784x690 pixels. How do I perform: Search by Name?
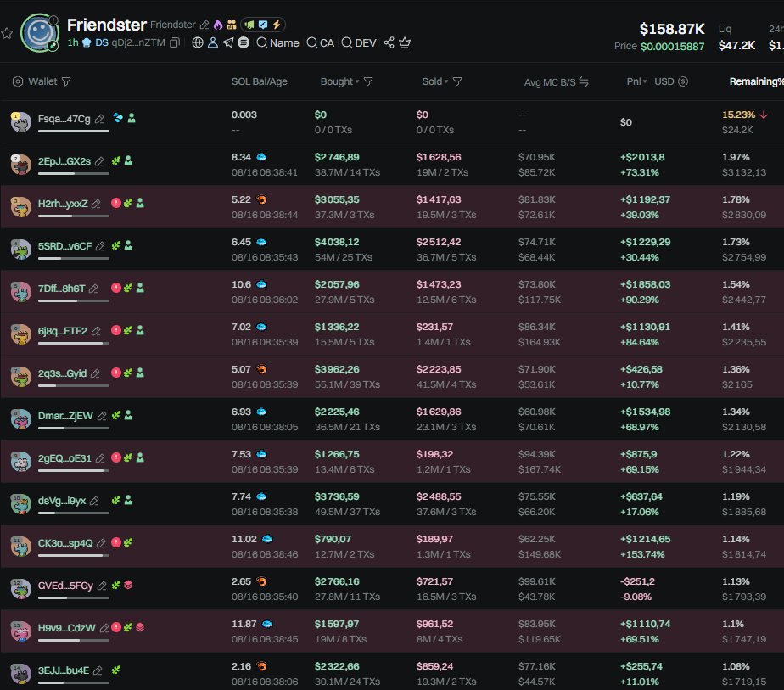point(277,43)
